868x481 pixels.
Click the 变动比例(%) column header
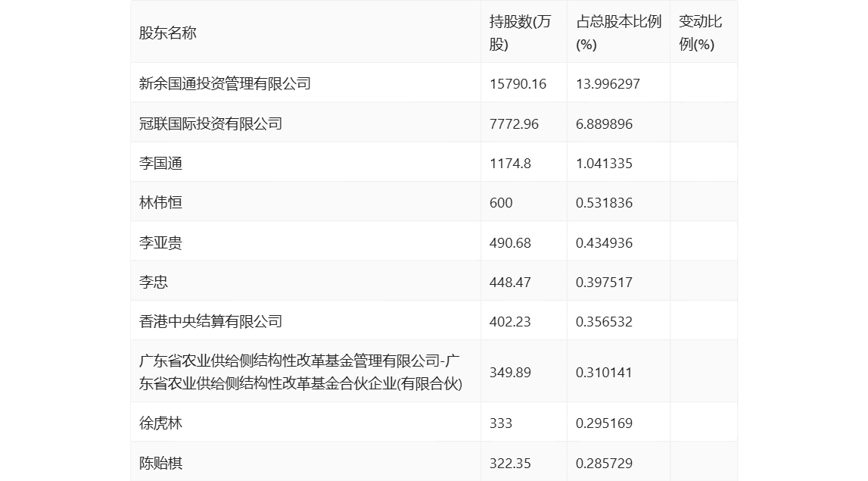tap(700, 33)
